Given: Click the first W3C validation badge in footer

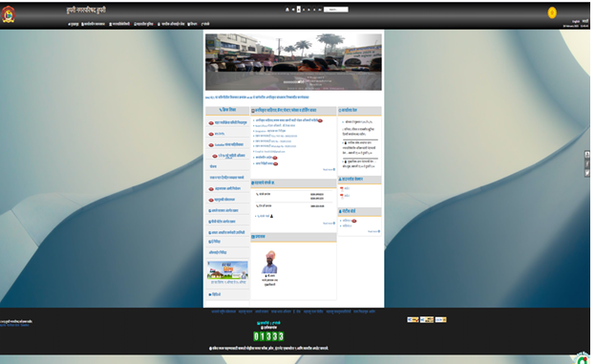Looking at the screenshot, I should coord(413,320).
